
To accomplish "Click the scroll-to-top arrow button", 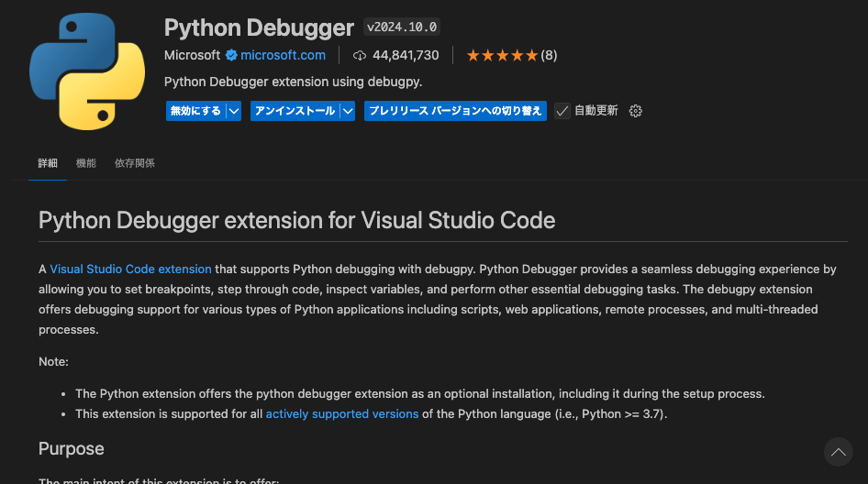I will (838, 452).
